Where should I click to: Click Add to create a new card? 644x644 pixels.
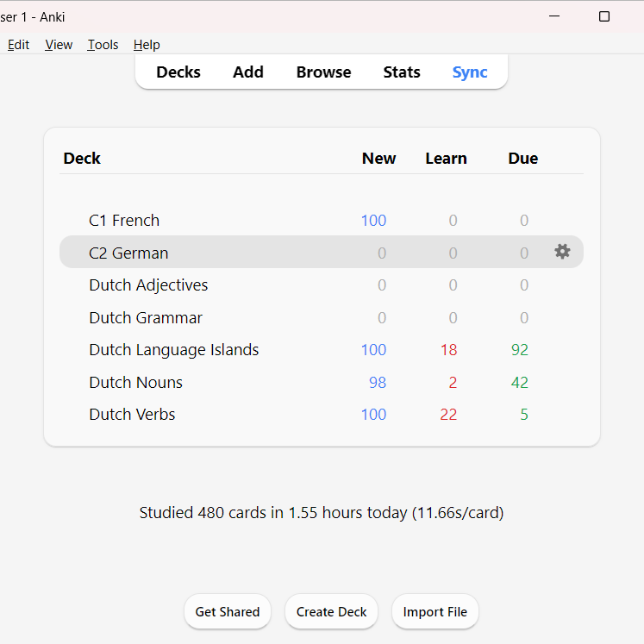[x=248, y=72]
